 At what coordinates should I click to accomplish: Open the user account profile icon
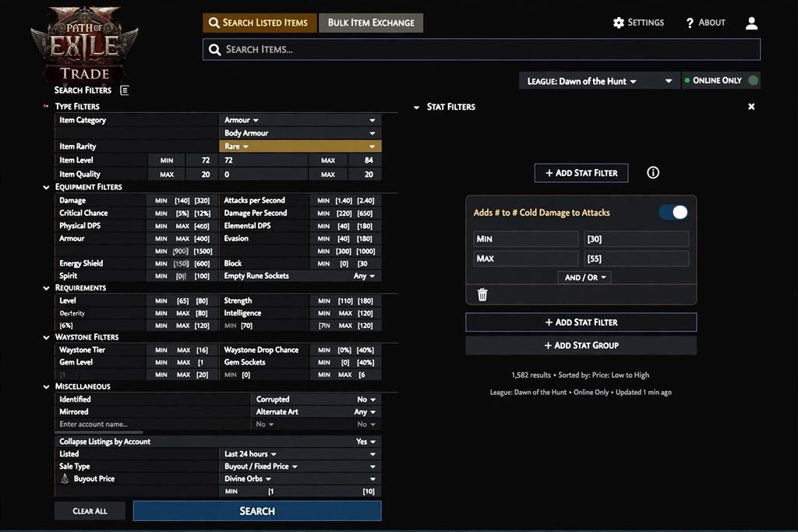(751, 23)
